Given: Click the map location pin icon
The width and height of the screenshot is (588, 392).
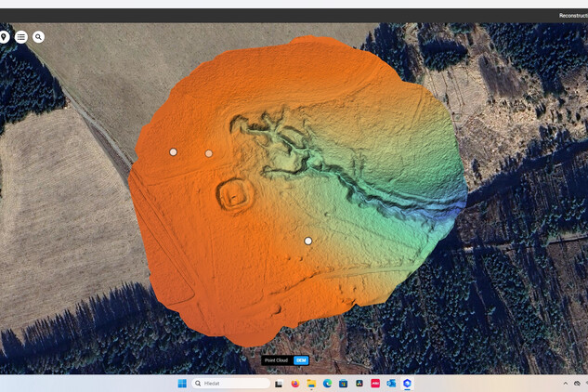Looking at the screenshot, I should tap(4, 37).
